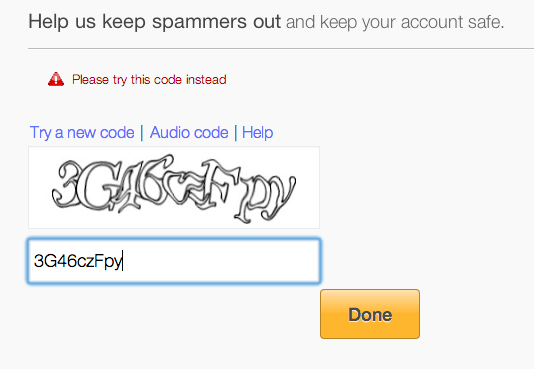Viewport: 534px width, 369px height.
Task: Click the orange Done button
Action: click(x=370, y=314)
